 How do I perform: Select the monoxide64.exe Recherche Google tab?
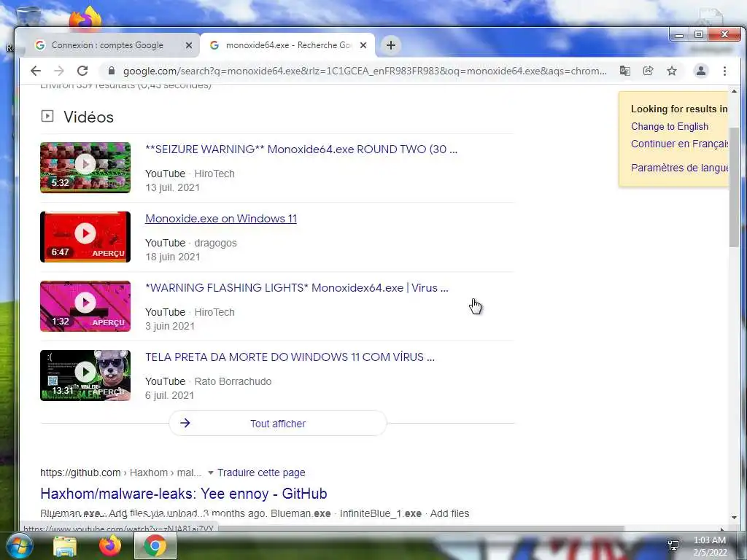(287, 45)
